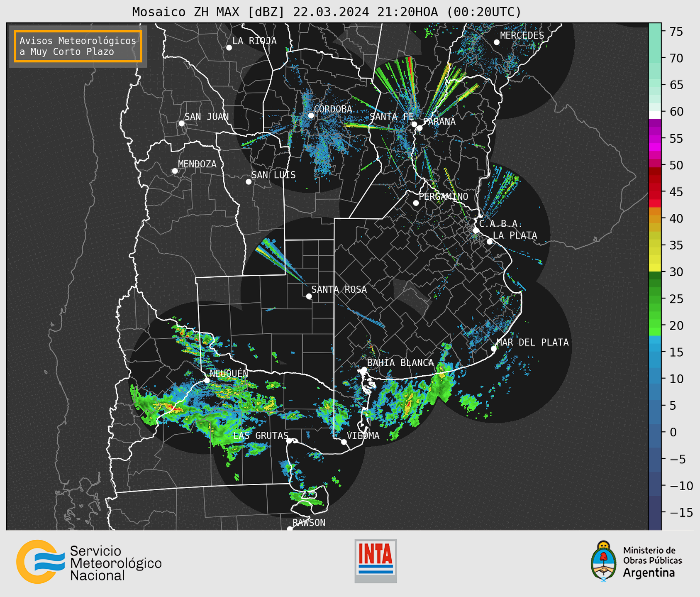
Task: Click the NEUQUÉN city marker dot
Action: click(207, 380)
